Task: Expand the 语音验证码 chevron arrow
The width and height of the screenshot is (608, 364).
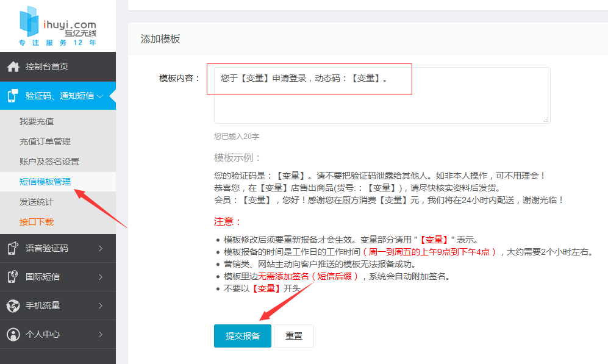Action: click(x=101, y=249)
